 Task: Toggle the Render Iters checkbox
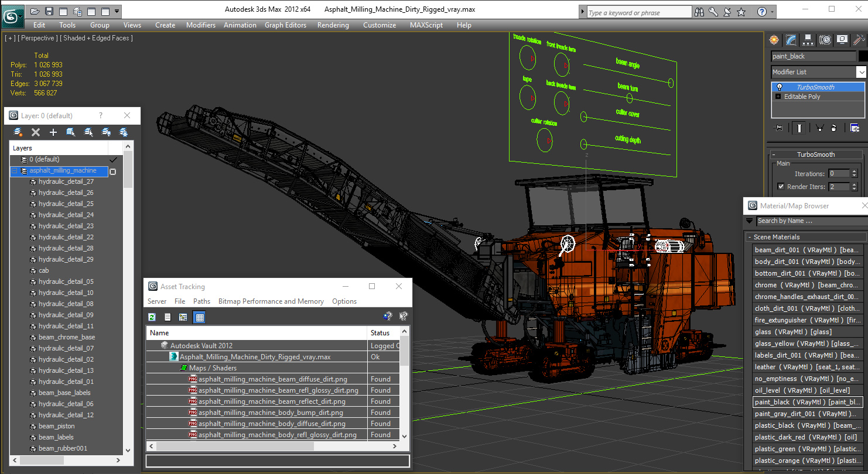(x=780, y=187)
